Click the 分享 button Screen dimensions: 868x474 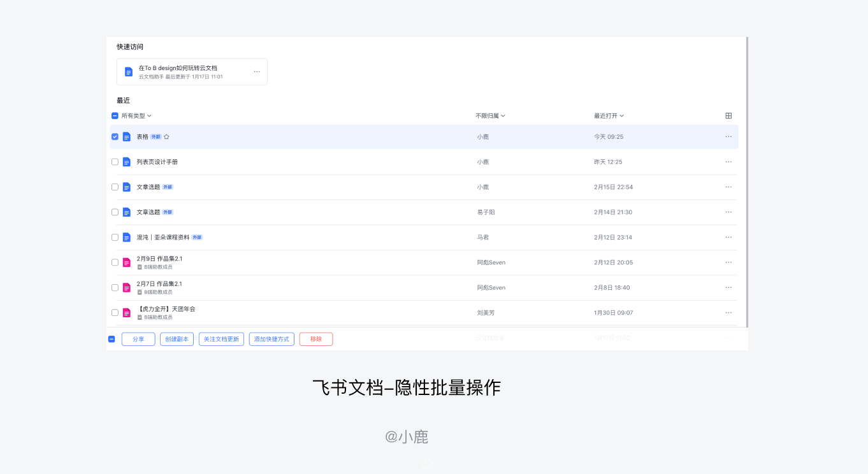[138, 340]
